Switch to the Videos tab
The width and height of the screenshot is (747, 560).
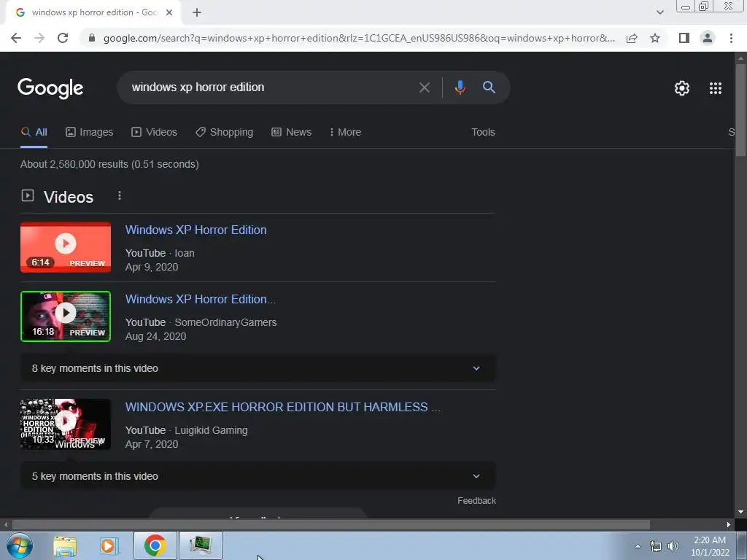tap(155, 133)
